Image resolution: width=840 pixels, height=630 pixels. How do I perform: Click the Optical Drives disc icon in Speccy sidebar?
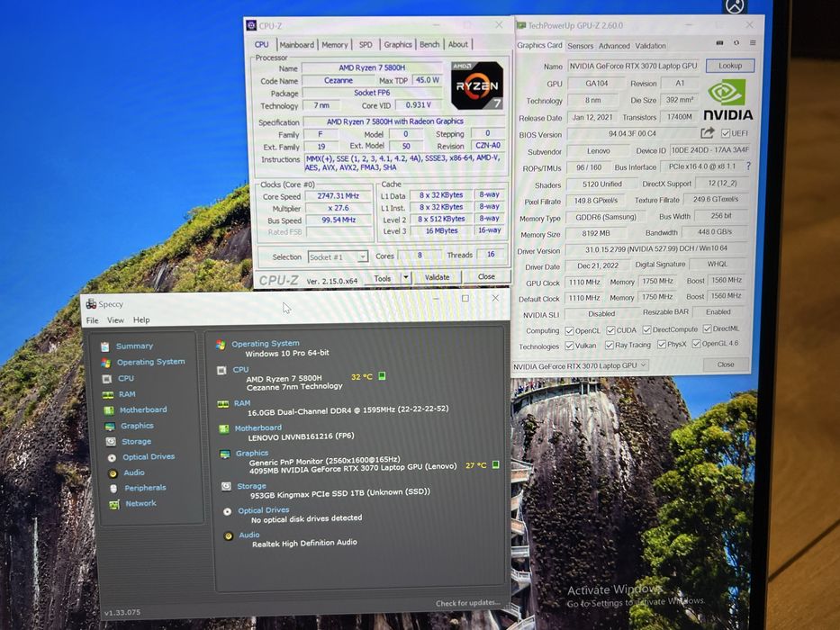coord(112,458)
